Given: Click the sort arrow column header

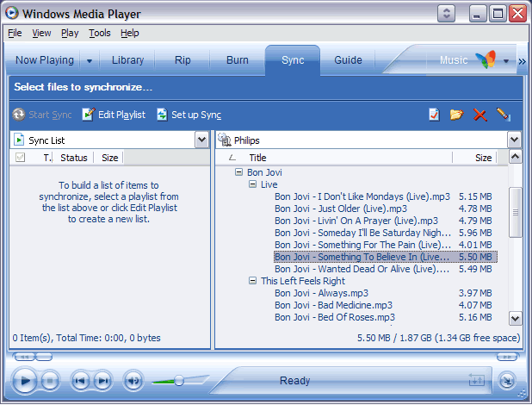Looking at the screenshot, I should (x=232, y=158).
